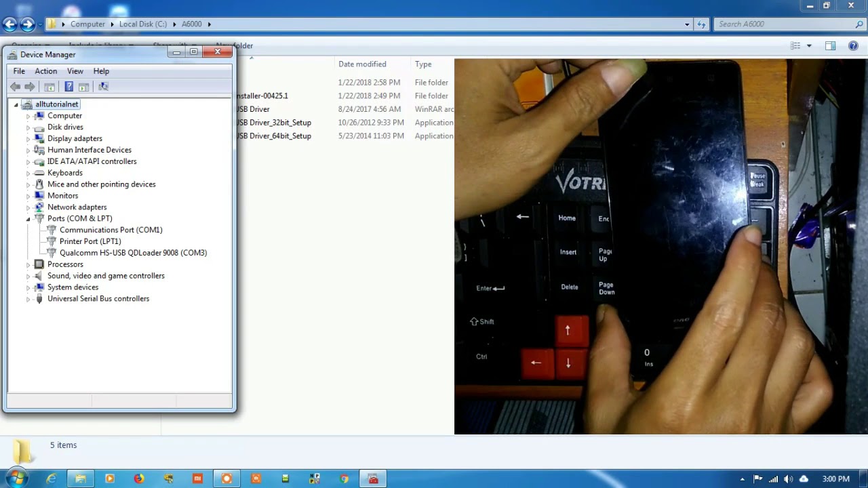Open the Action menu in Device Manager
The height and width of the screenshot is (488, 868).
(x=46, y=71)
